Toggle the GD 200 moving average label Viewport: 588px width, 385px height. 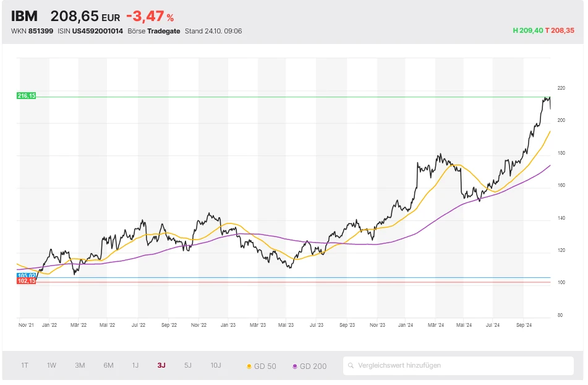[x=313, y=366]
